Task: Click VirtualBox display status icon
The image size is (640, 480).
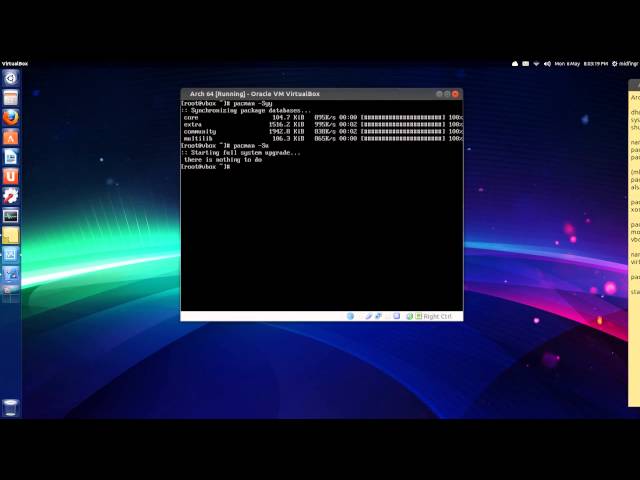Action: click(396, 316)
